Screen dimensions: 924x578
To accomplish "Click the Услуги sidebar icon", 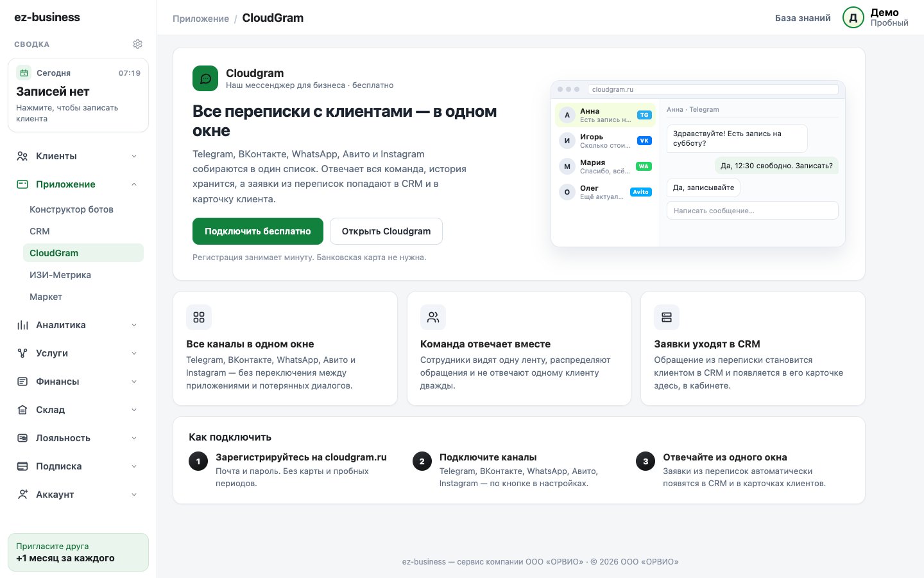I will click(22, 353).
